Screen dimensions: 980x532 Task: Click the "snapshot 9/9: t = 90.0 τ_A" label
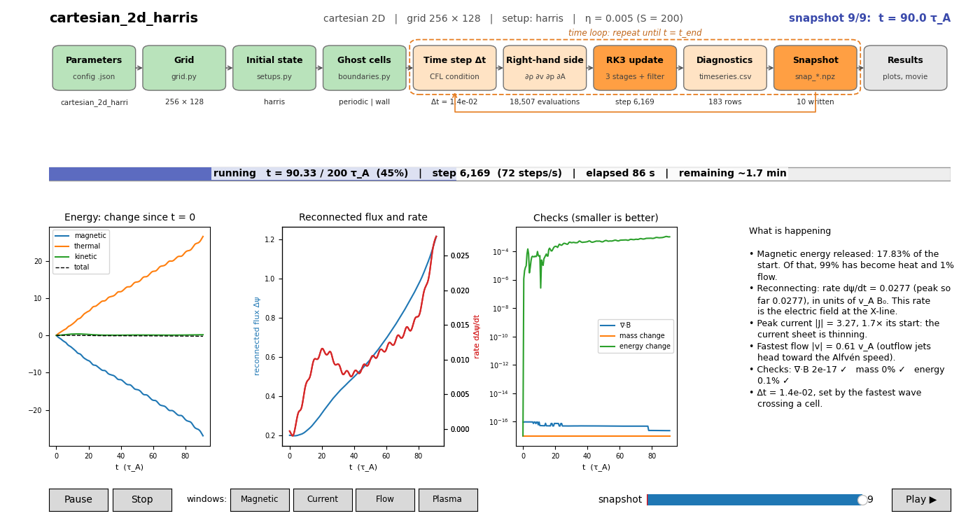(869, 18)
